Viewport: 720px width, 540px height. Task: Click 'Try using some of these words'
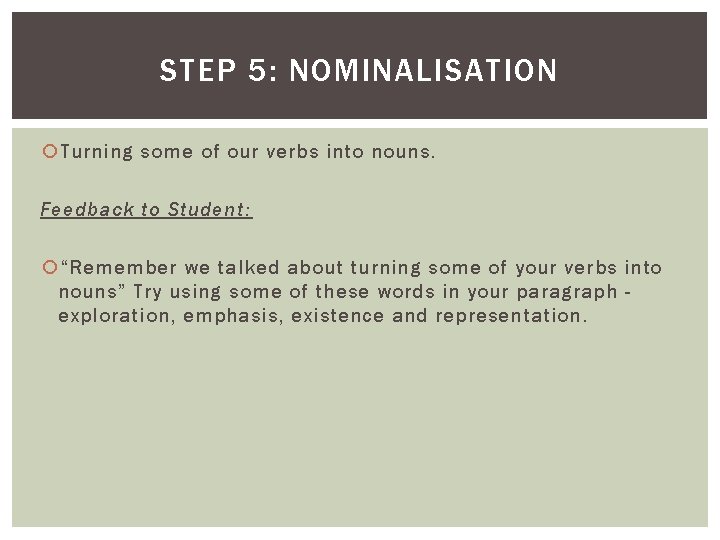tap(284, 292)
